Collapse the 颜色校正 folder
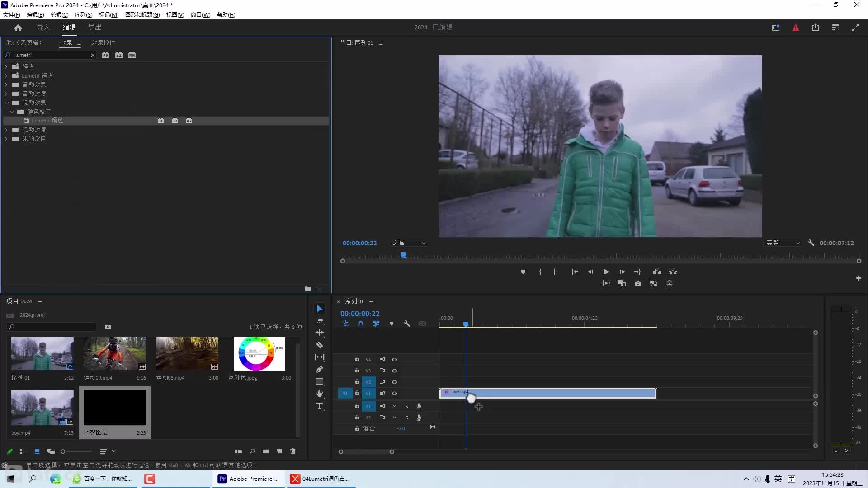This screenshot has width=868, height=488. (12, 112)
